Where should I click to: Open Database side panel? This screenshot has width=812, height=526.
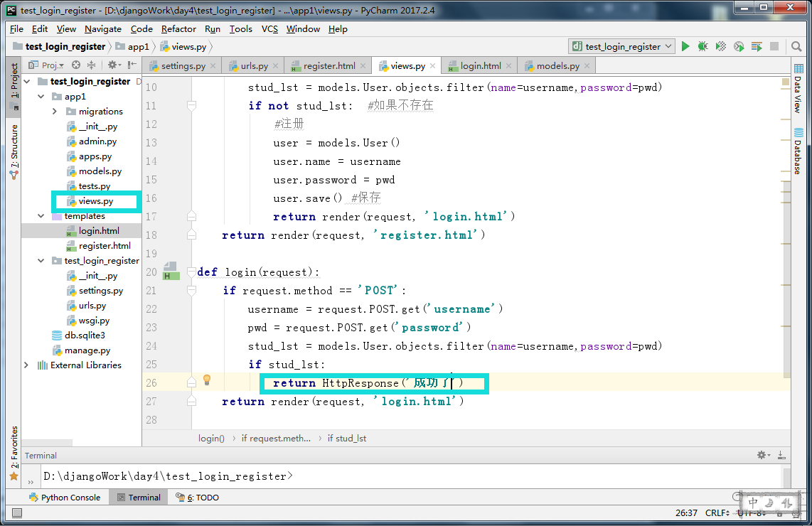pos(798,151)
